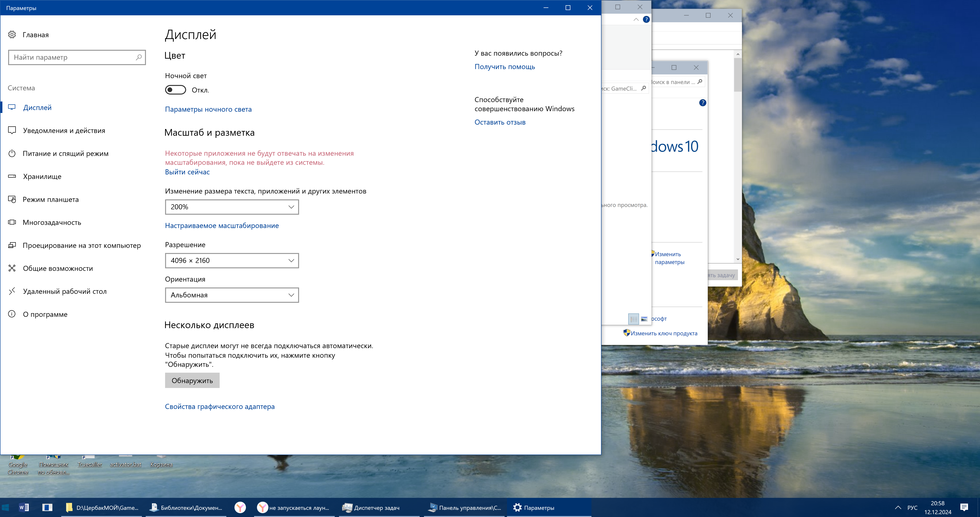Screen dimensions: 980x517
Task: Go to Многозадачность settings page
Action: pos(52,222)
